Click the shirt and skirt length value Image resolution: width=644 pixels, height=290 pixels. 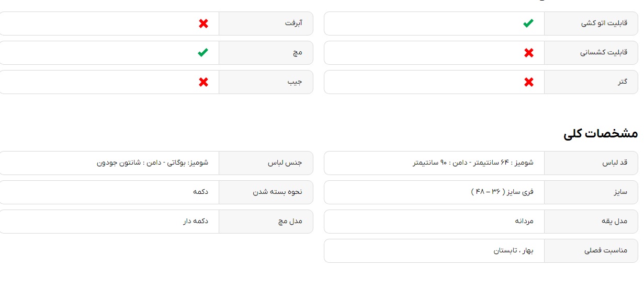coord(473,163)
